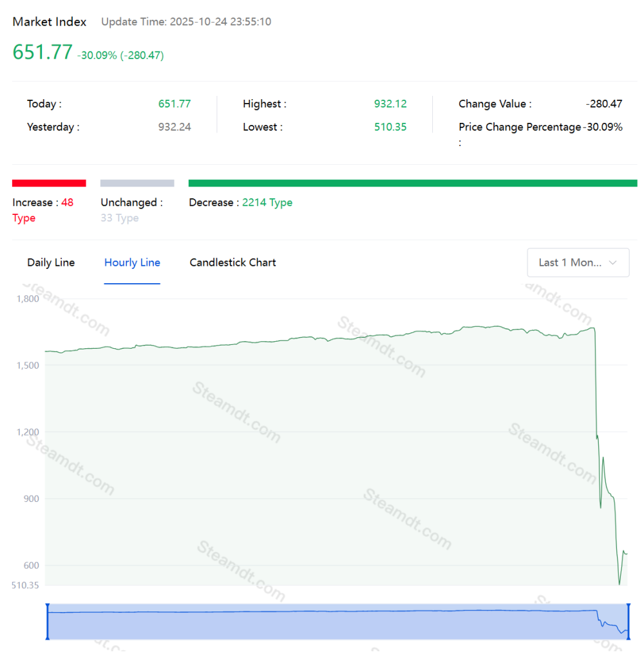Select the Hourly Line tab
644x659 pixels.
tap(132, 263)
